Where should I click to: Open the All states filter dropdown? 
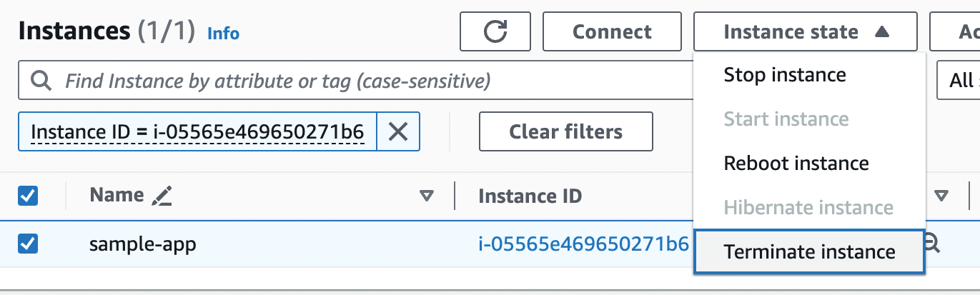(x=959, y=80)
